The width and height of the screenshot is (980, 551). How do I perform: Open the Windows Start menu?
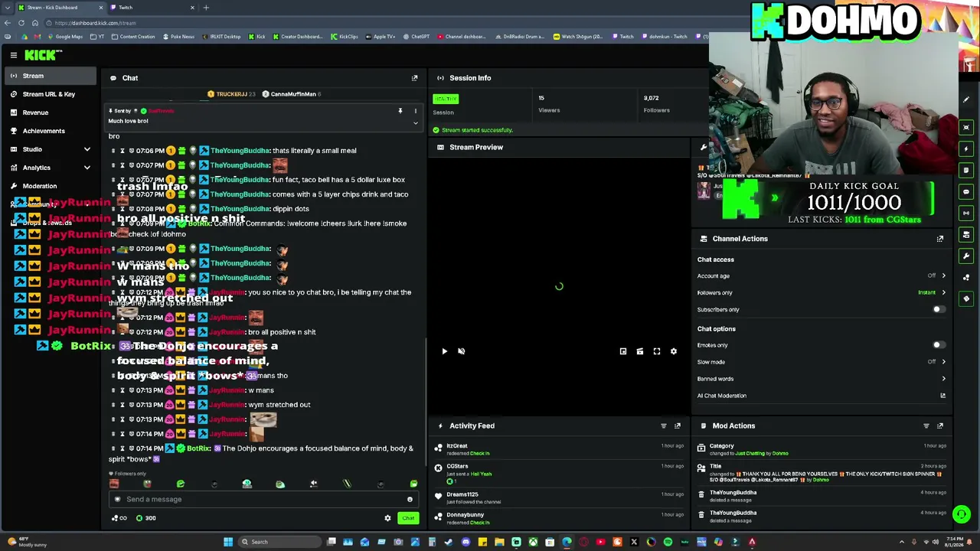[228, 542]
